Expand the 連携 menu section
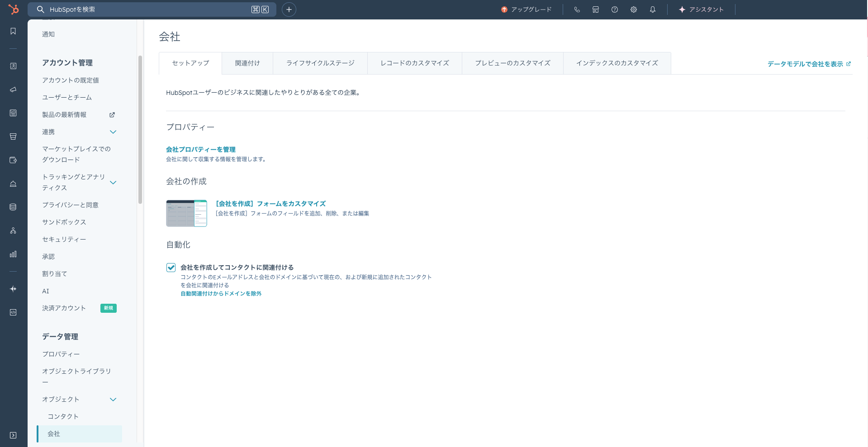This screenshot has width=868, height=447. click(x=113, y=132)
